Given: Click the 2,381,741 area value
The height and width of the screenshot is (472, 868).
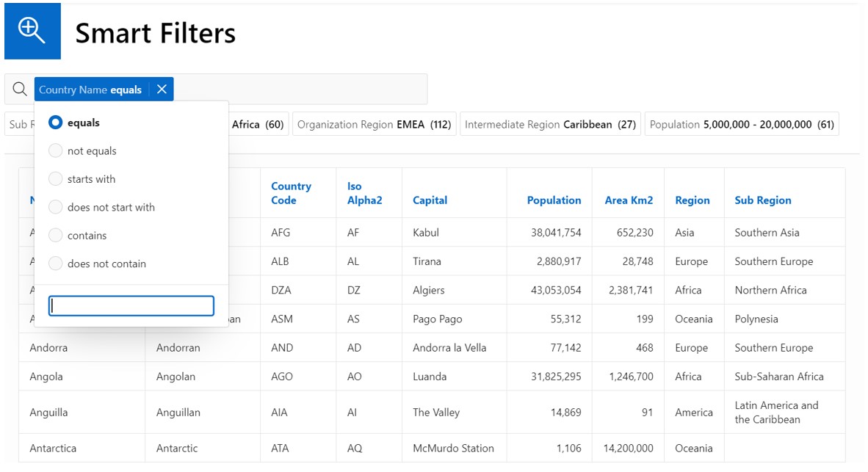Looking at the screenshot, I should point(631,290).
